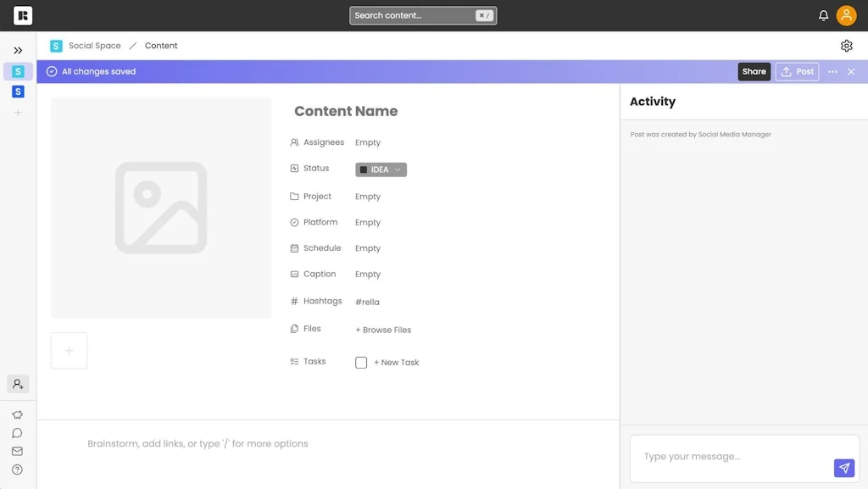Open the chat bubble support icon
The height and width of the screenshot is (489, 868).
click(17, 432)
